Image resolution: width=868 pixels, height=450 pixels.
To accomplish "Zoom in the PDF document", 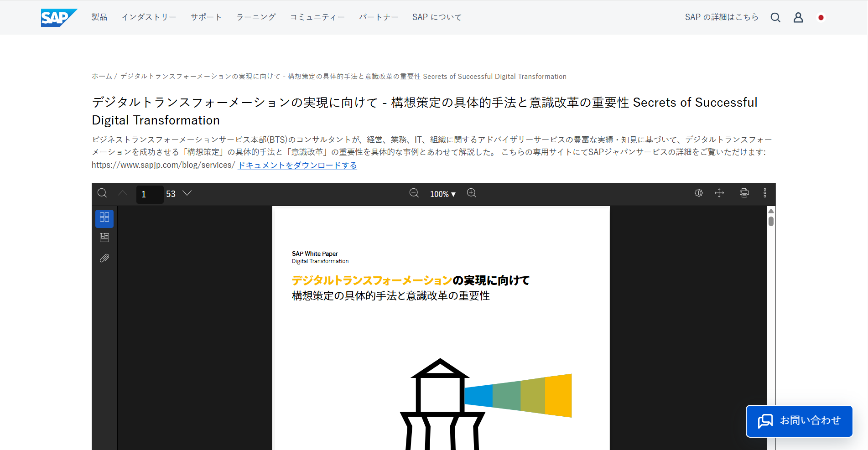I will 472,193.
